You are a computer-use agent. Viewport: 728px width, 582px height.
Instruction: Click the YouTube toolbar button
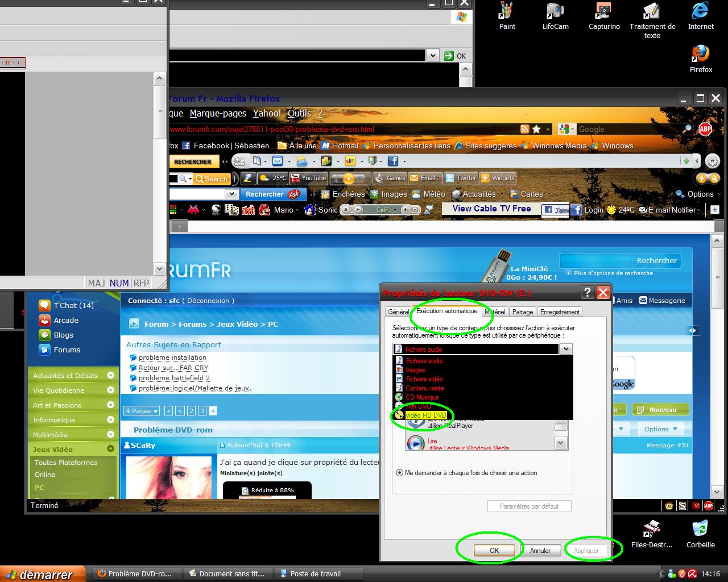[x=308, y=178]
